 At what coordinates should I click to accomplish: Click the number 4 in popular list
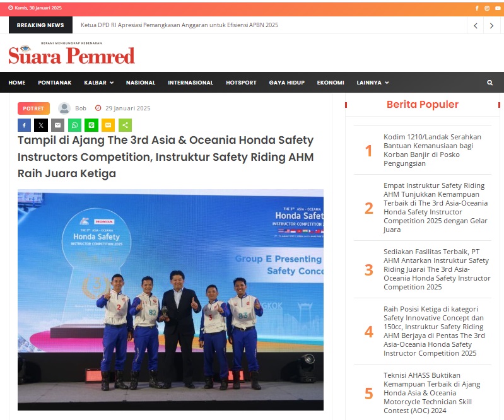368,332
